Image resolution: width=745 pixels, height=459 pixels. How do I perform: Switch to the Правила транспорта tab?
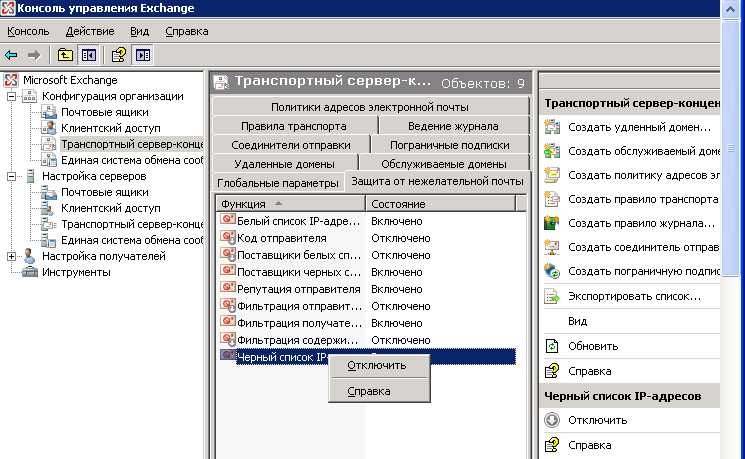point(294,126)
